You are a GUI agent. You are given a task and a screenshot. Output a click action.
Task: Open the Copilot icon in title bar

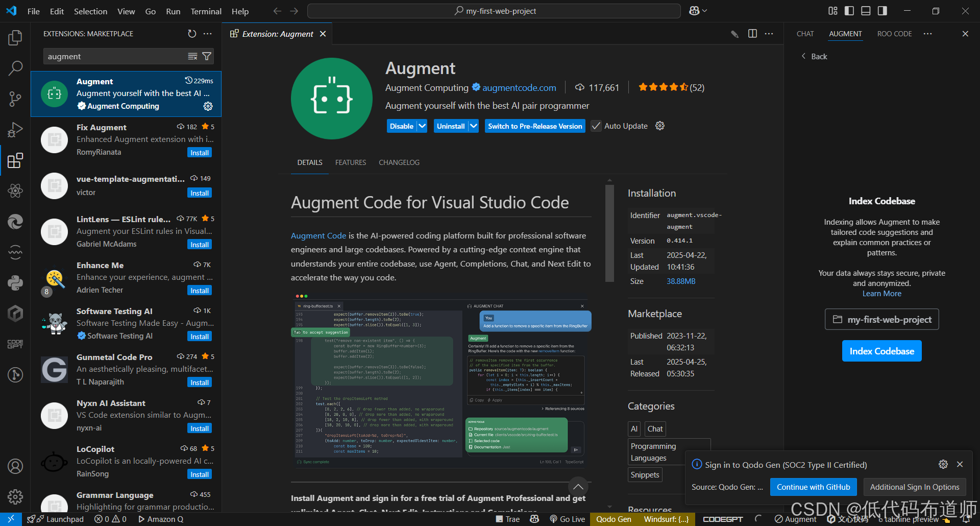click(x=694, y=11)
